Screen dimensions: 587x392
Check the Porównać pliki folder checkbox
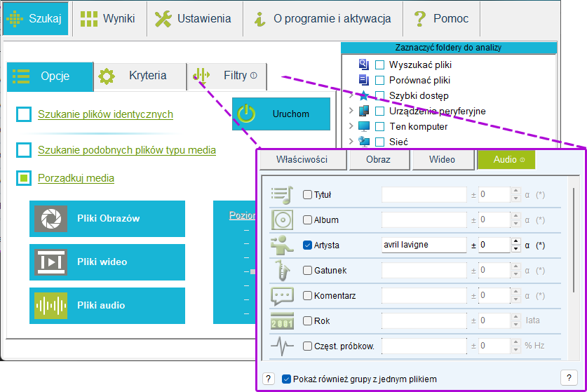coord(379,80)
